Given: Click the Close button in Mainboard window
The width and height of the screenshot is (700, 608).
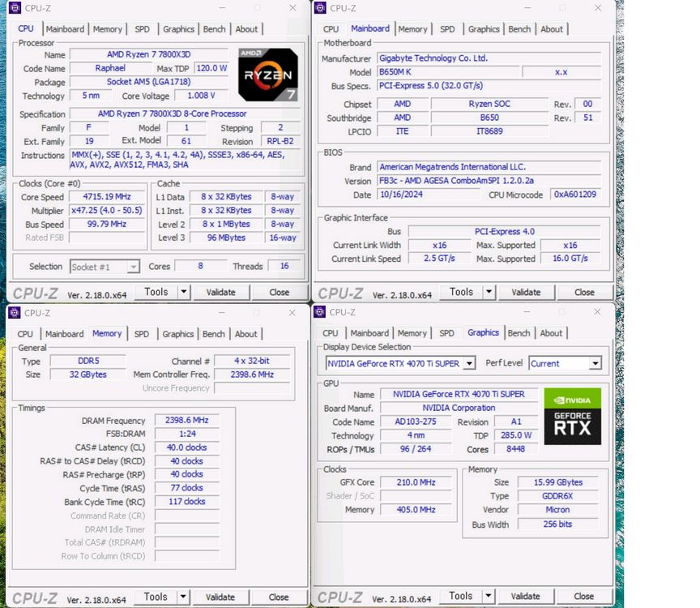Looking at the screenshot, I should click(584, 292).
